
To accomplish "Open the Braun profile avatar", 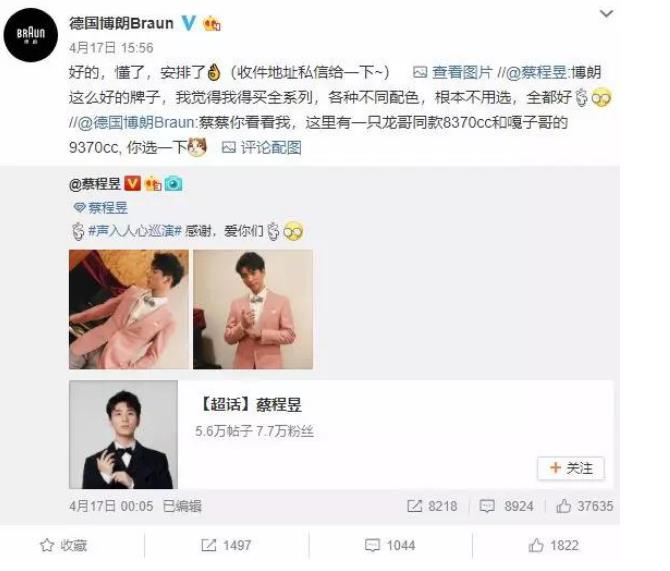I will tap(30, 35).
